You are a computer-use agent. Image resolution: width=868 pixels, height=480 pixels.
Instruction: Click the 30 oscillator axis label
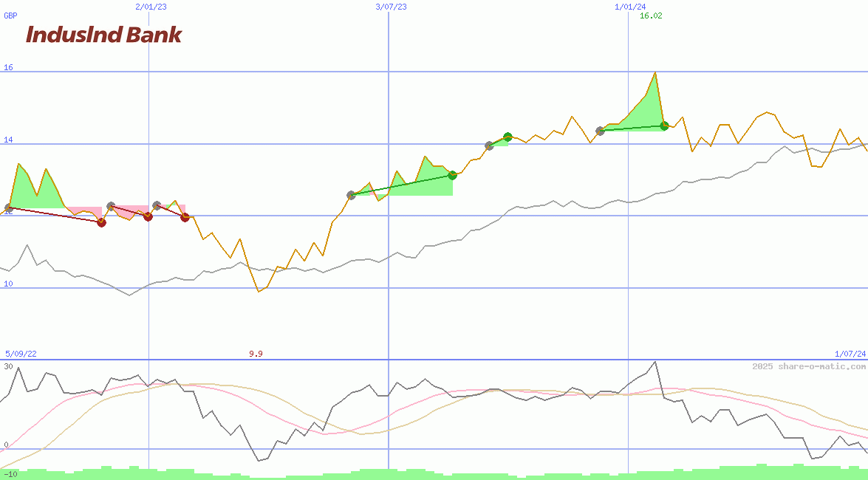pyautogui.click(x=8, y=366)
